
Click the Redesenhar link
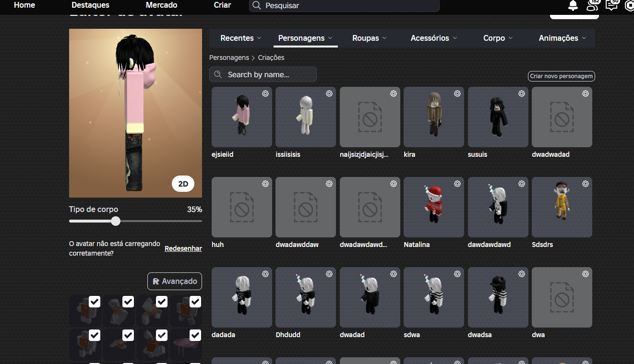183,248
